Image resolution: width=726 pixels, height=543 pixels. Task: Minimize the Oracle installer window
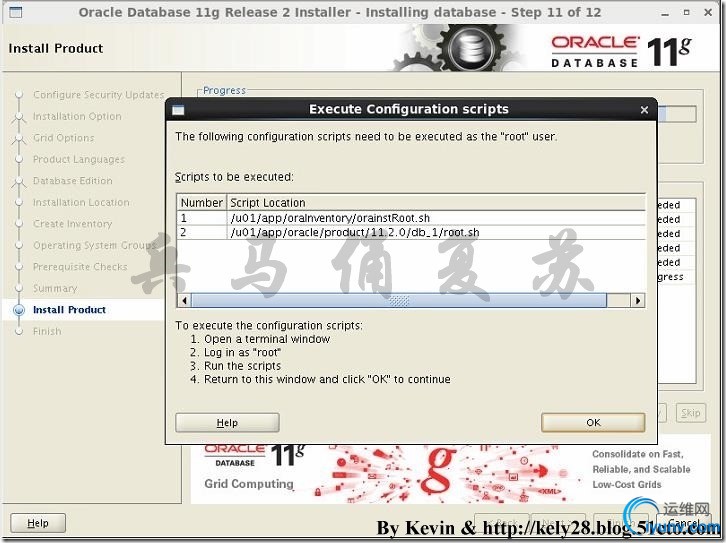(x=665, y=13)
